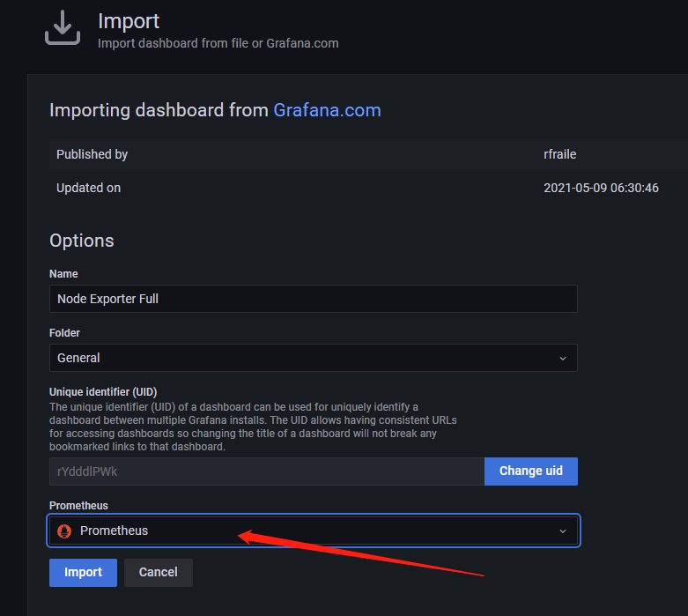
Task: Click the Folder field label
Action: pyautogui.click(x=64, y=333)
